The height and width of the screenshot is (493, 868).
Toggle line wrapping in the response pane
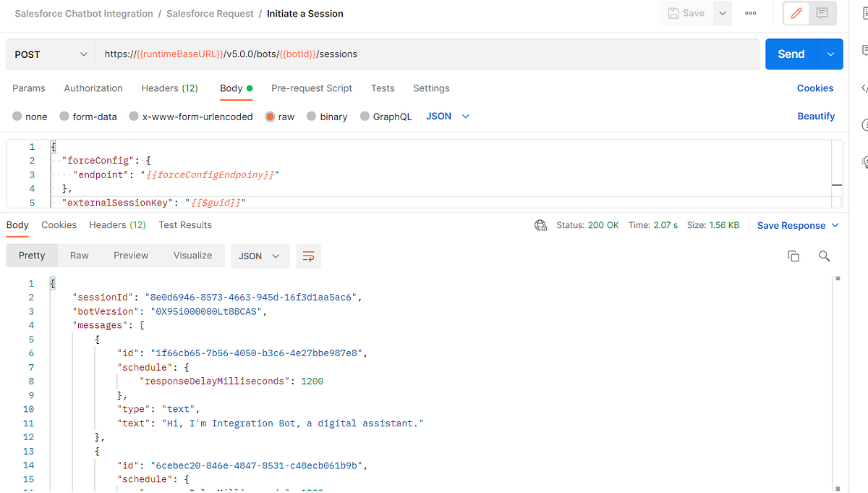(x=308, y=256)
